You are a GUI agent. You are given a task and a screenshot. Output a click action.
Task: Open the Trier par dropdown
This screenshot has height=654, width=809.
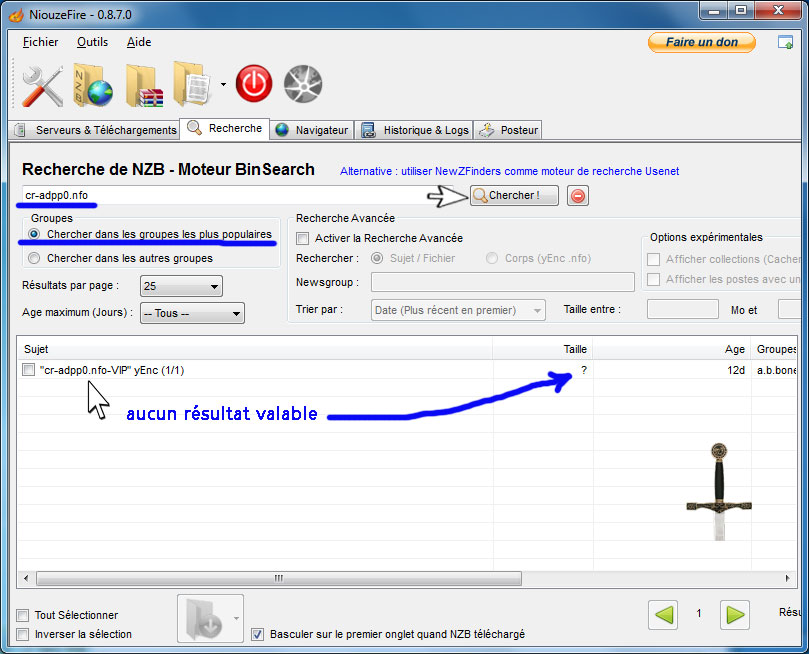[x=458, y=310]
